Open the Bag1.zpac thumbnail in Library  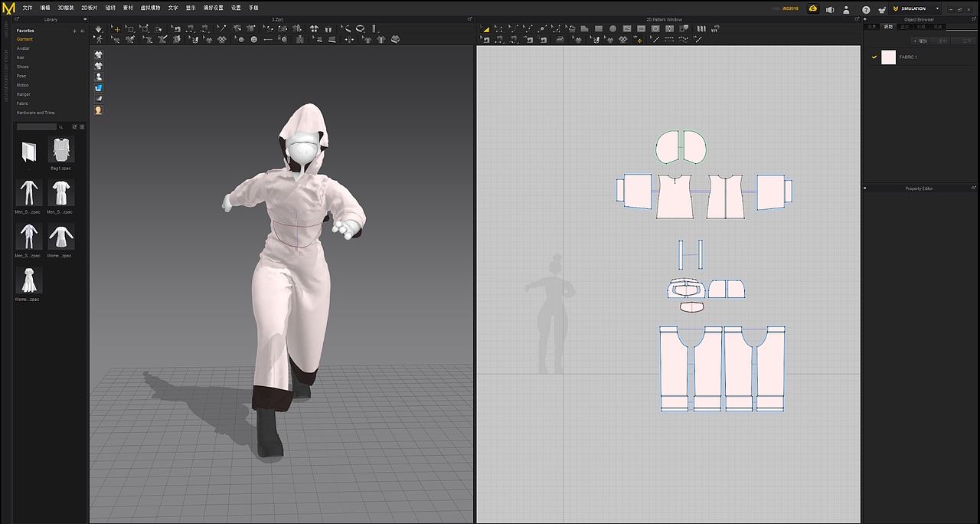(60, 150)
